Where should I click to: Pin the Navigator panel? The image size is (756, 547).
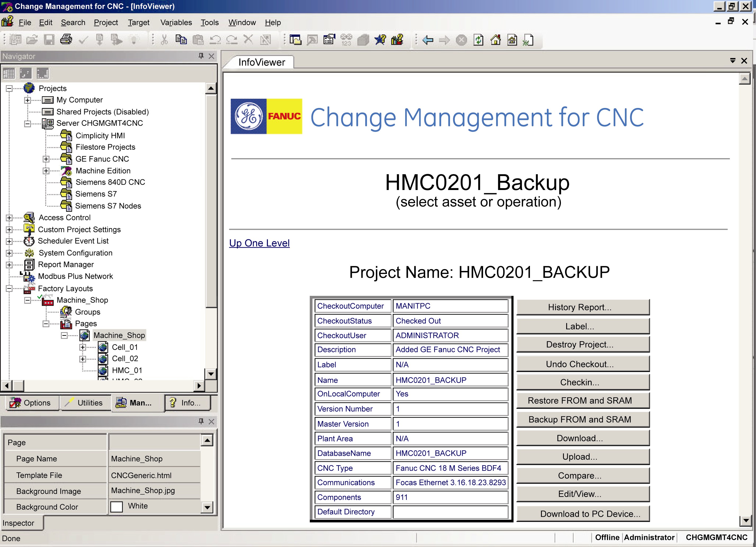201,56
